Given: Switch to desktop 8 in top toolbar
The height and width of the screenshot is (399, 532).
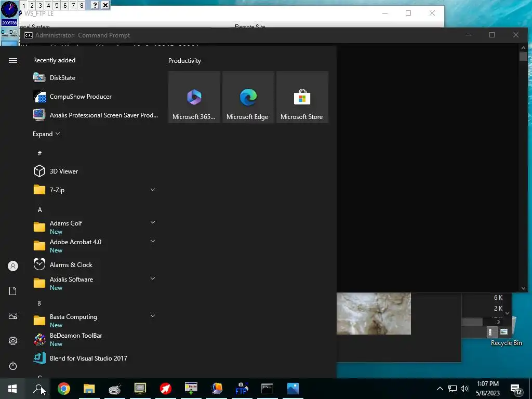Looking at the screenshot, I should tap(82, 5).
